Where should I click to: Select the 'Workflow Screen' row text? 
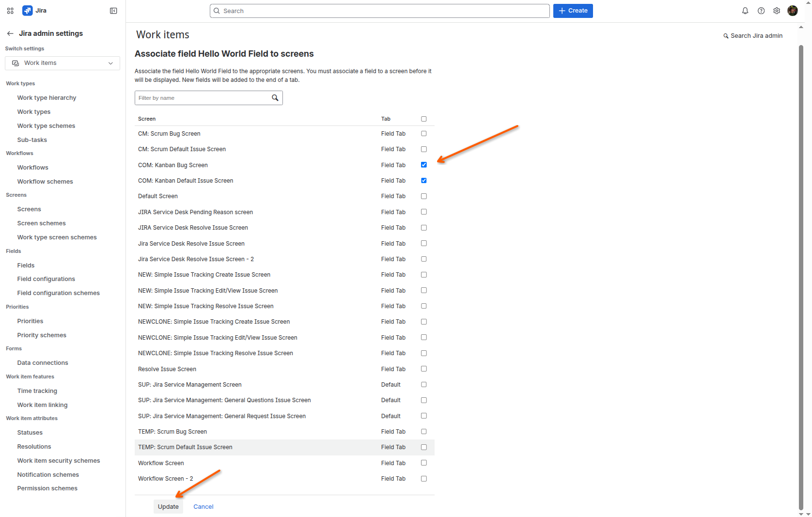(x=161, y=463)
